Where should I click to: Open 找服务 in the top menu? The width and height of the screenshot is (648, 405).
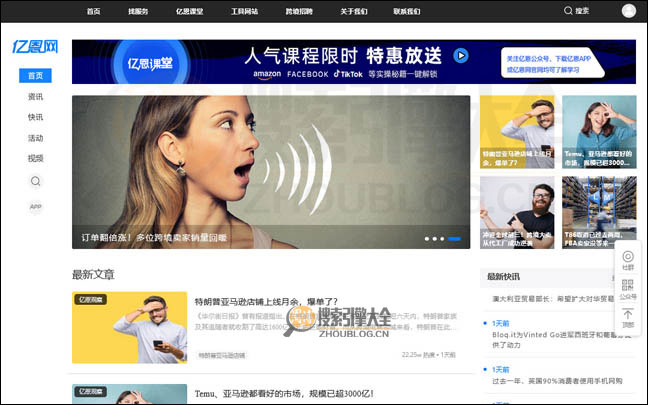pos(138,11)
